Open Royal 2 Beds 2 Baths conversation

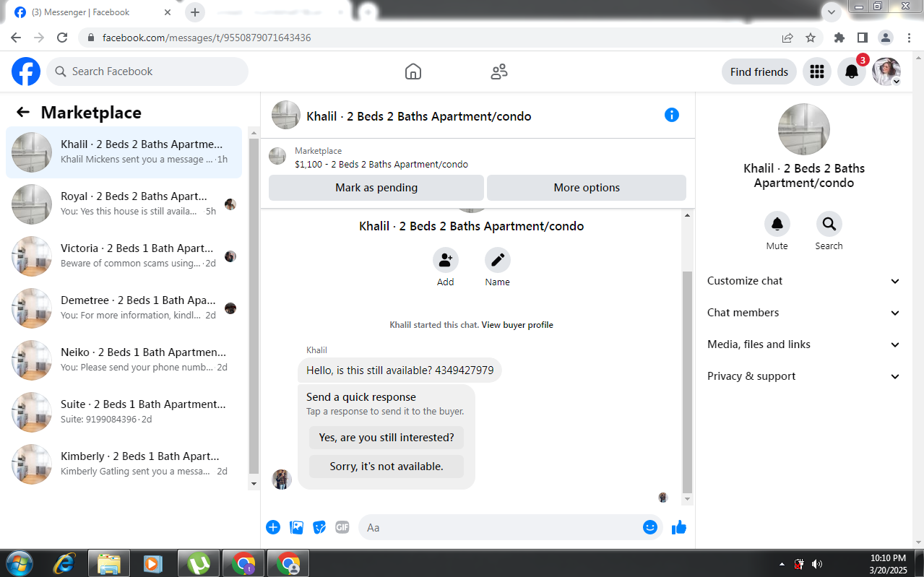point(124,204)
